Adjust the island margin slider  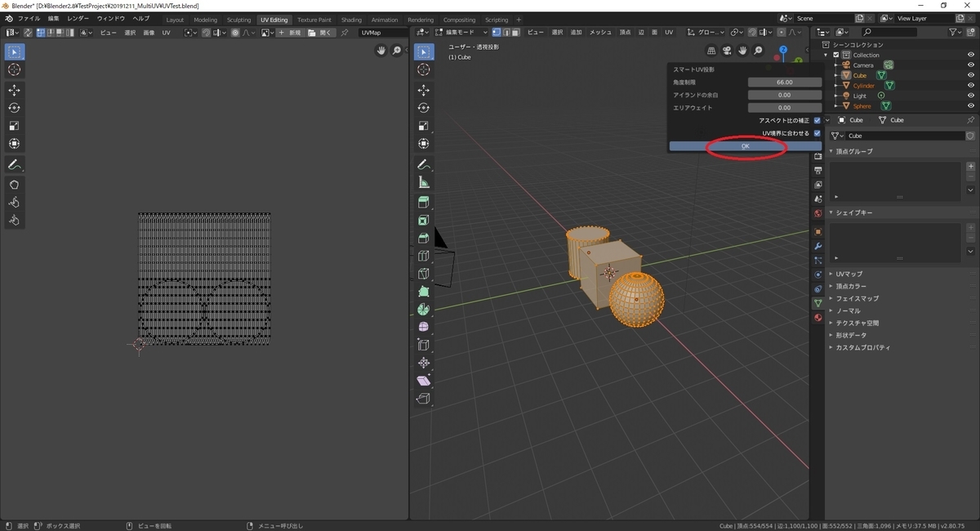(x=784, y=95)
